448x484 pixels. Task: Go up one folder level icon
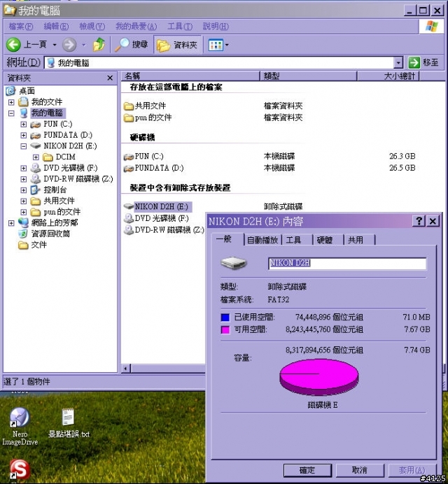[99, 45]
